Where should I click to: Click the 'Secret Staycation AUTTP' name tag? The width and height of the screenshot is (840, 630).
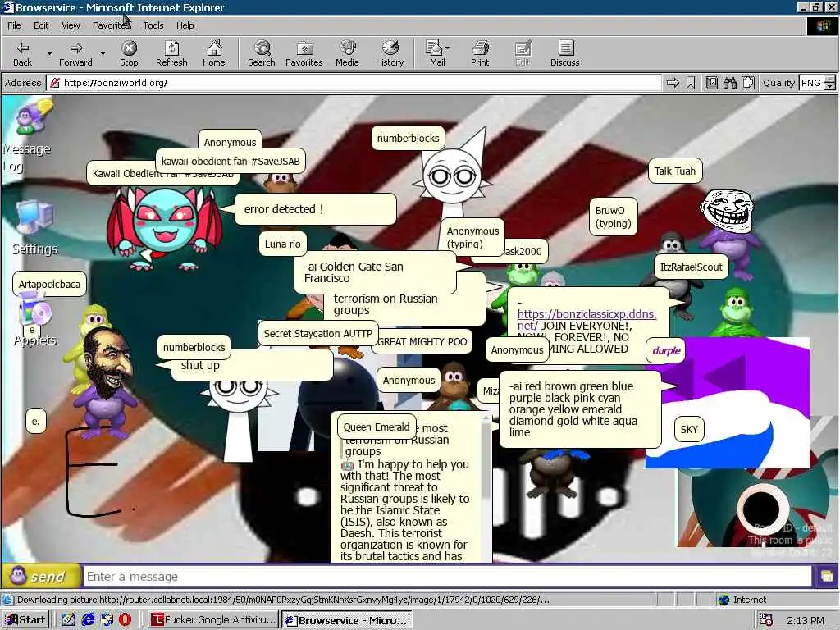click(317, 333)
